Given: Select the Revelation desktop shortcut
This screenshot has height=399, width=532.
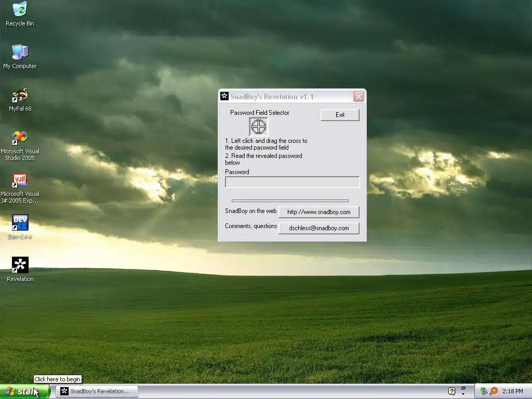Looking at the screenshot, I should (x=20, y=270).
